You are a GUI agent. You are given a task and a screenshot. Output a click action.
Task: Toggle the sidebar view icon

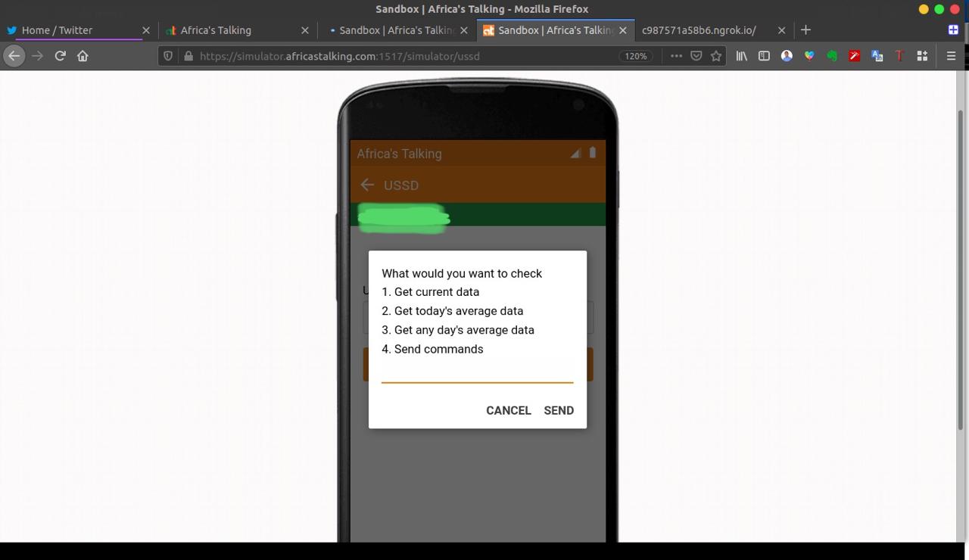(x=764, y=56)
